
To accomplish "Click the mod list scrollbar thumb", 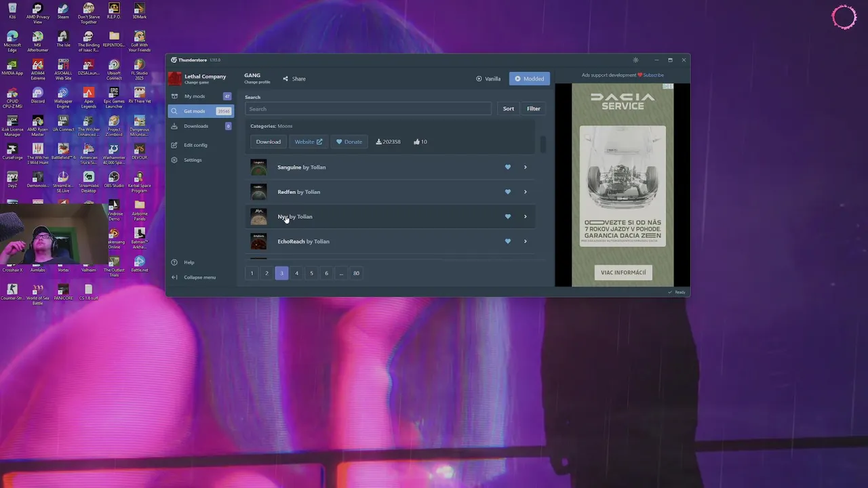I will point(542,144).
